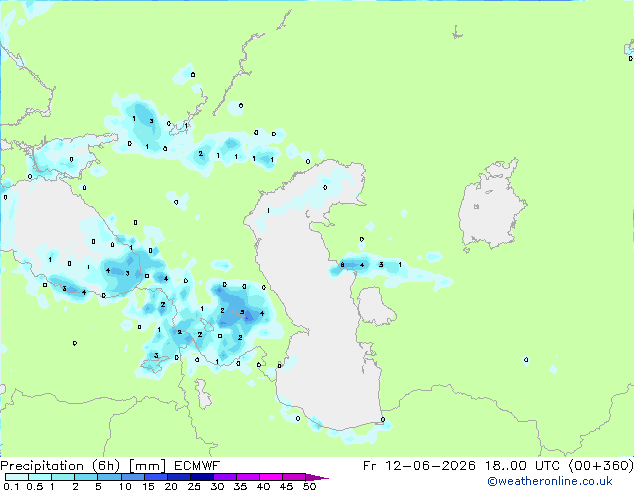Pick the 20–25 mm legend color box
This screenshot has width=634, height=490.
(x=178, y=477)
